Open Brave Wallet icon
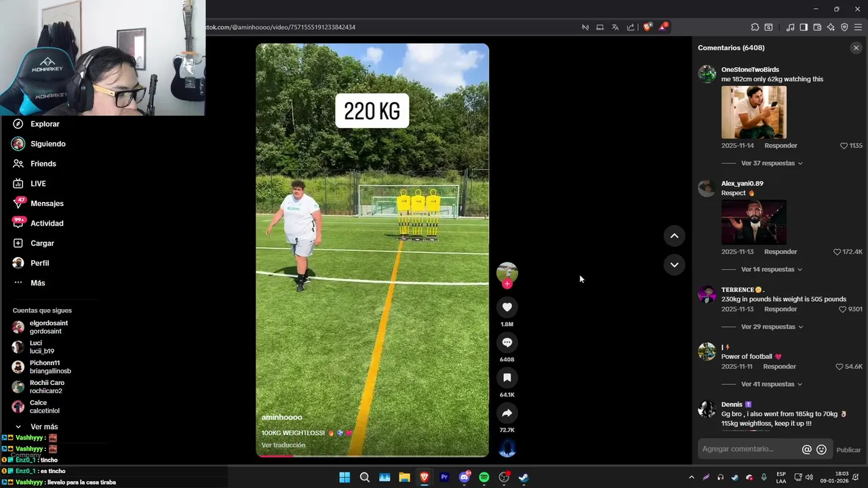The height and width of the screenshot is (488, 868). click(x=817, y=27)
